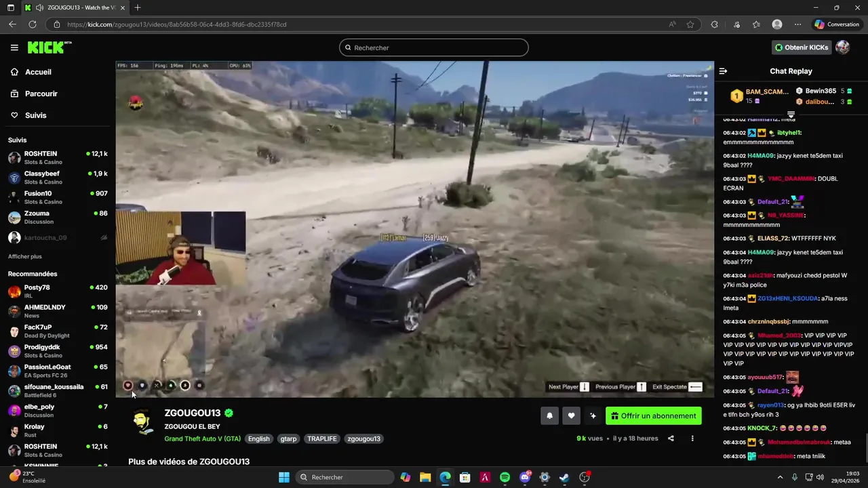The width and height of the screenshot is (868, 488).
Task: Open a new browser tab
Action: (x=138, y=7)
